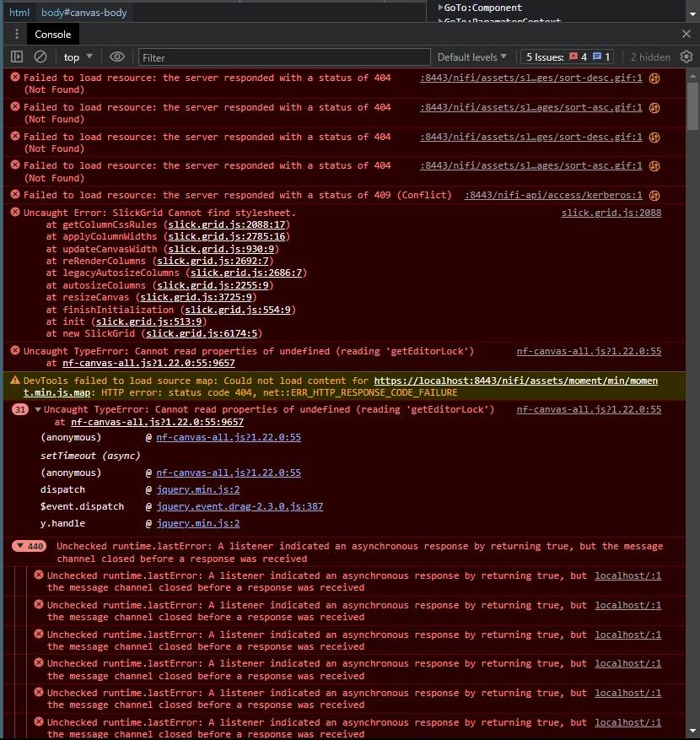This screenshot has height=740, width=700.
Task: Click the Filter input field
Action: point(284,57)
